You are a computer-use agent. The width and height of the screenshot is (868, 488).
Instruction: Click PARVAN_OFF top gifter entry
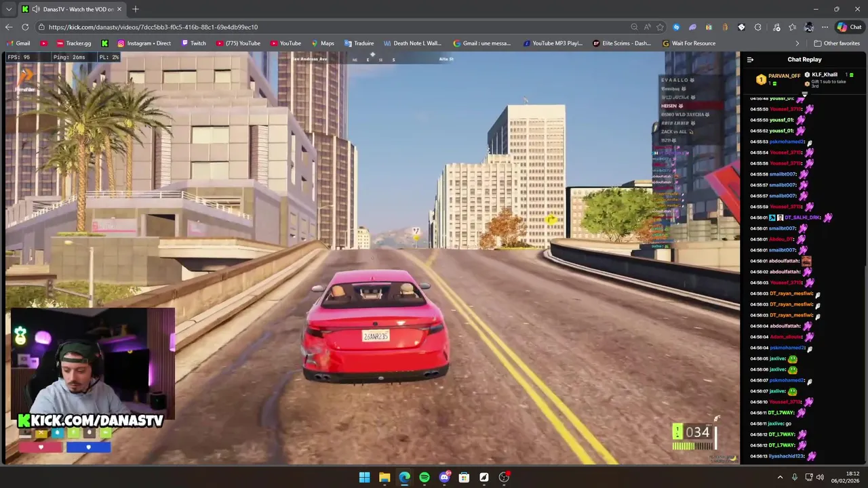click(x=778, y=79)
